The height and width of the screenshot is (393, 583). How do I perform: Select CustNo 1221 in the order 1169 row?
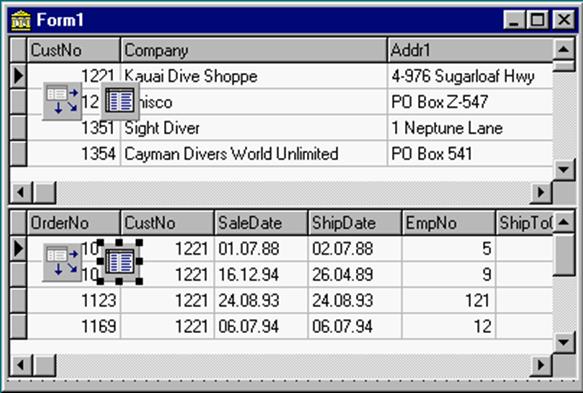[167, 326]
